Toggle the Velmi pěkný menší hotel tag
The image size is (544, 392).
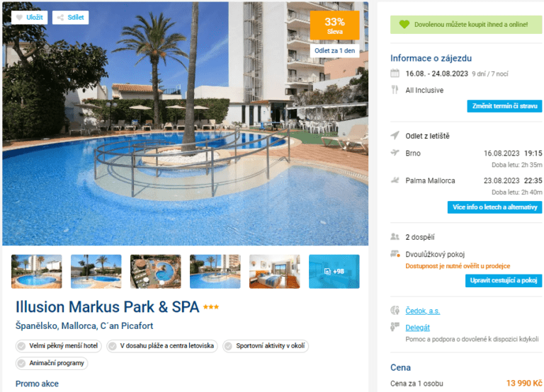[59, 345]
